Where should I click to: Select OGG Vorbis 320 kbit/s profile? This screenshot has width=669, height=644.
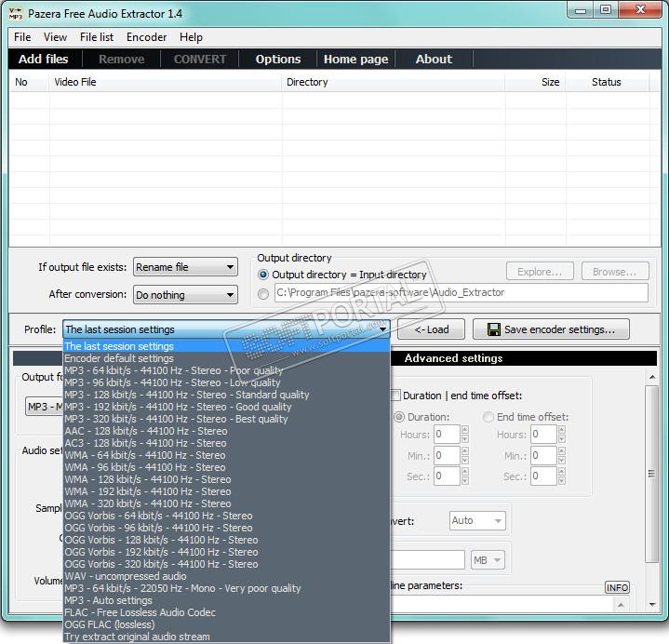point(226,564)
